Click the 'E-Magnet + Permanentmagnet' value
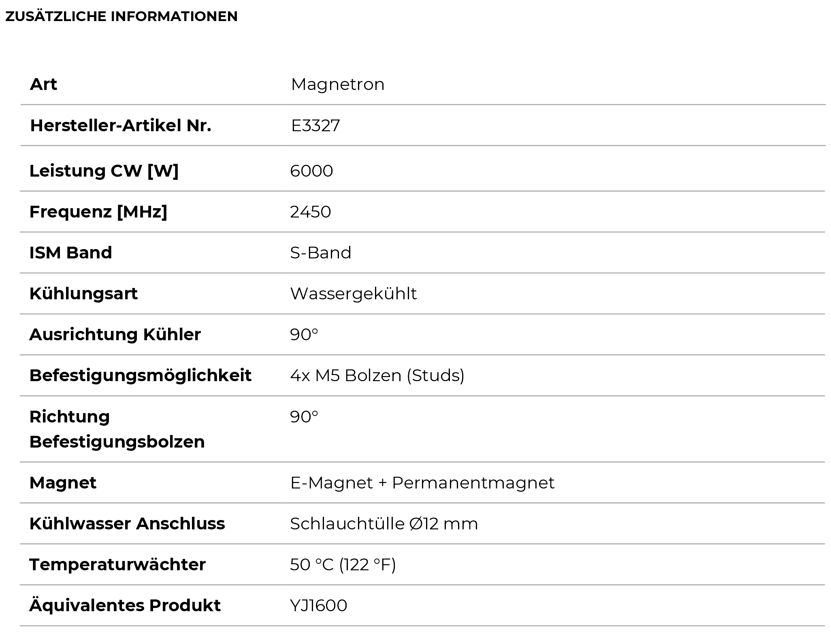Image resolution: width=831 pixels, height=644 pixels. click(422, 483)
